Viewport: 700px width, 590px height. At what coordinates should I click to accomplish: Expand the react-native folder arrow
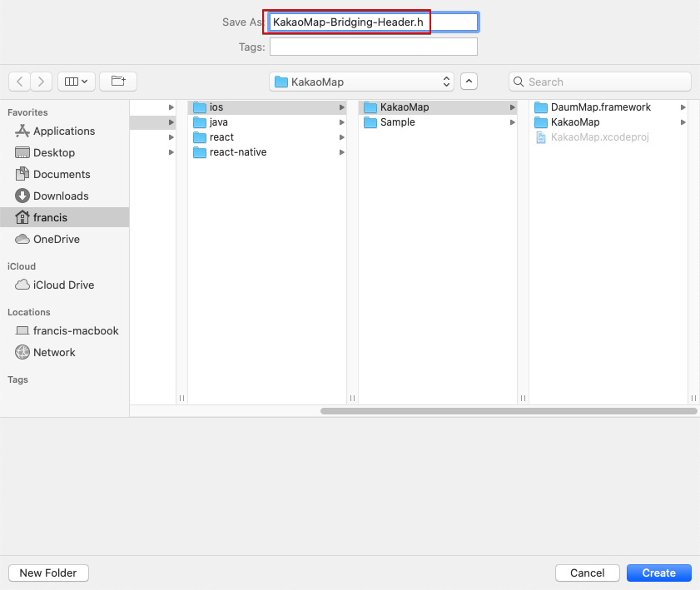click(341, 152)
